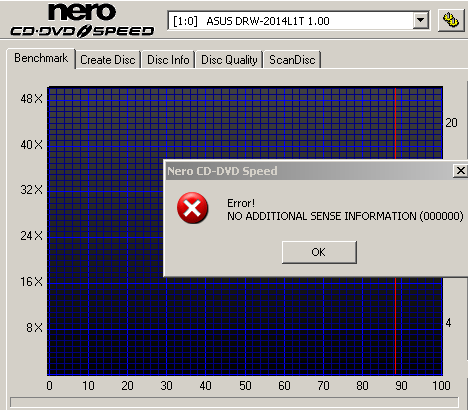
Task: Switch to the ScanDisc tab
Action: pyautogui.click(x=292, y=60)
